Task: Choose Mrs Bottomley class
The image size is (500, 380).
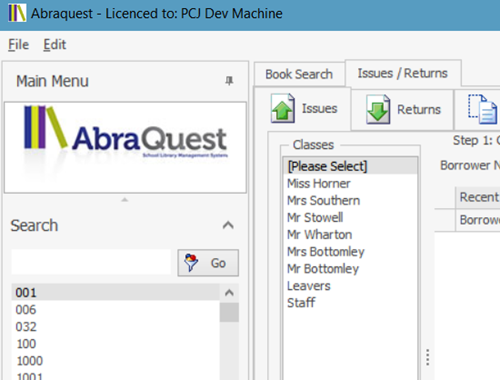Action: pos(350,251)
